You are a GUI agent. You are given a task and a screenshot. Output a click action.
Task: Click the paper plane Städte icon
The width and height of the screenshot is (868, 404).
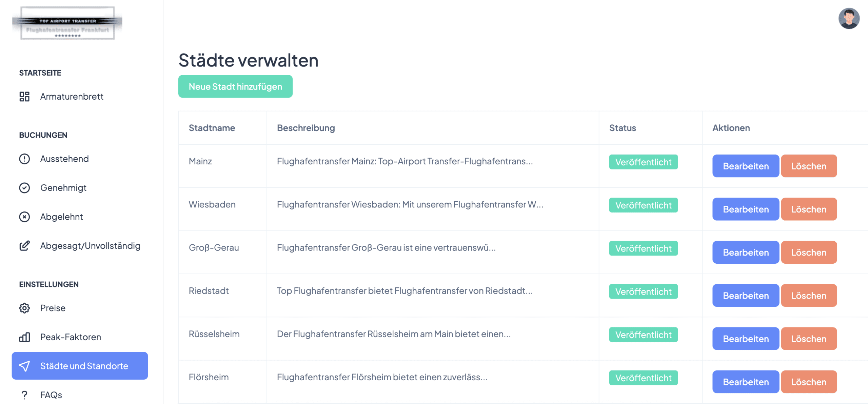point(24,366)
